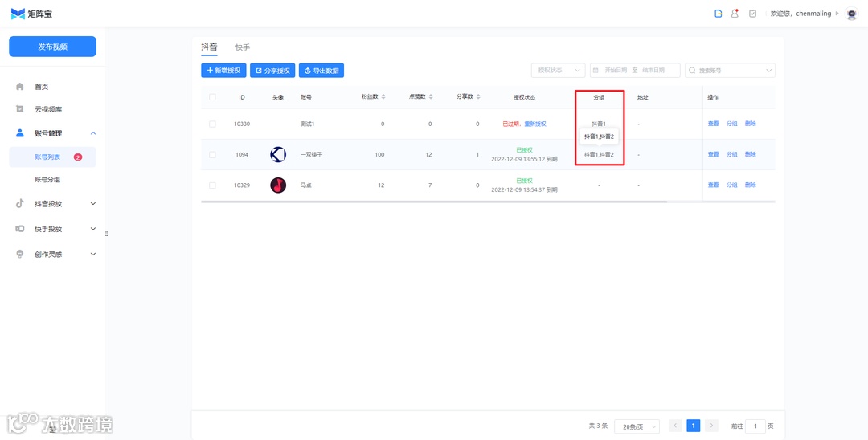Open the user notification icon in header
The height and width of the screenshot is (440, 868).
[x=735, y=14]
